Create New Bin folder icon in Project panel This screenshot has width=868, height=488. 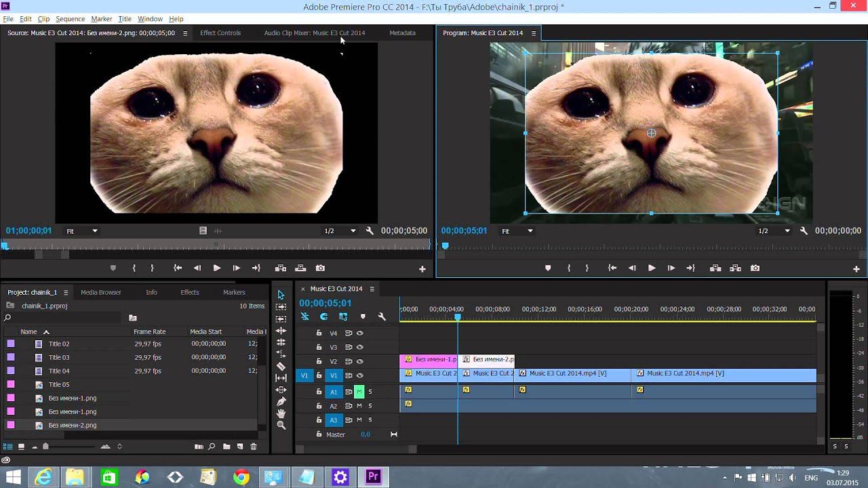click(226, 447)
